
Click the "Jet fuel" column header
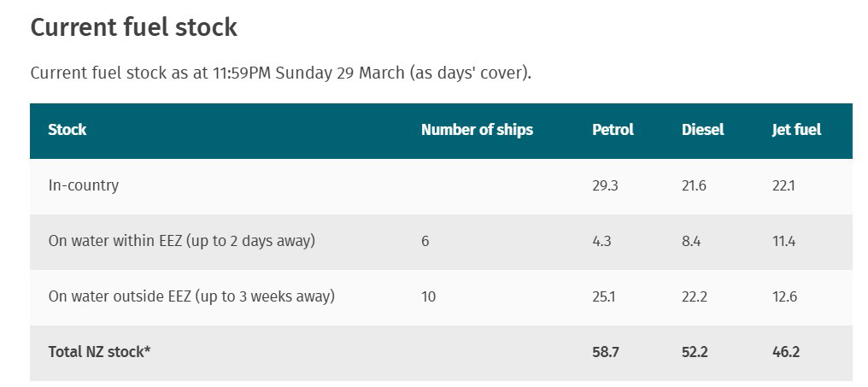pos(796,130)
